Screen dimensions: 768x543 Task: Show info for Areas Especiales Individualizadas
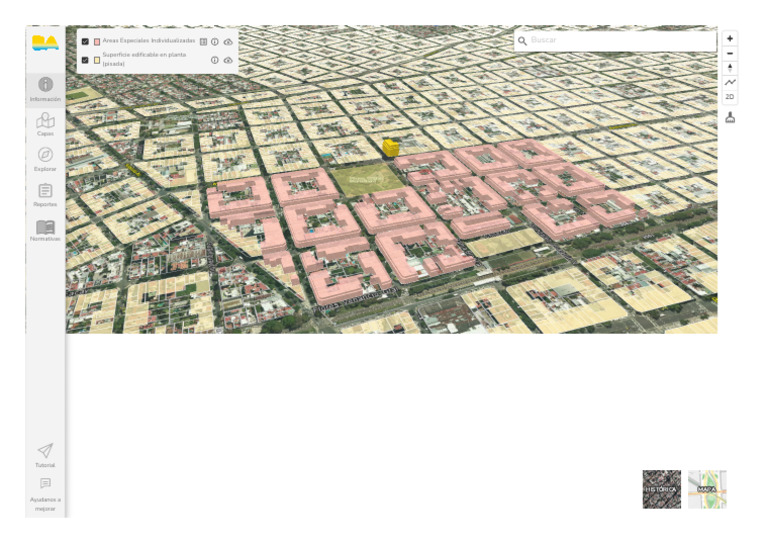[215, 42]
